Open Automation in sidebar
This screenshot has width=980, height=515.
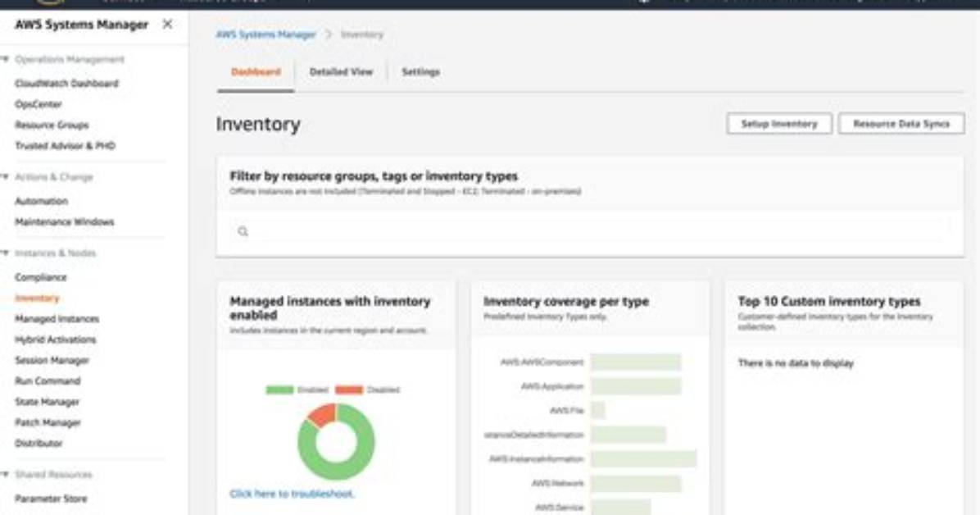point(41,201)
